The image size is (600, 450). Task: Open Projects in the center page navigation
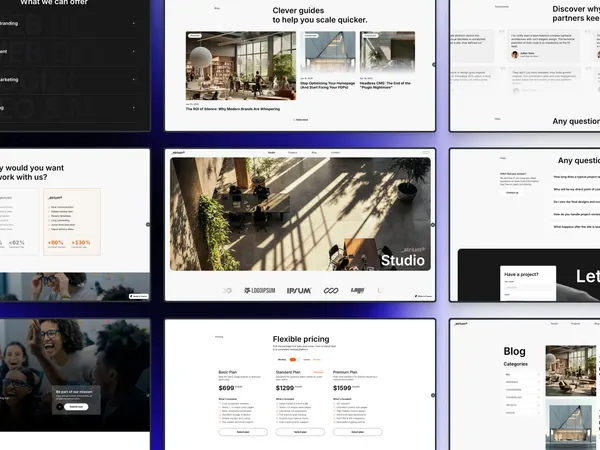click(293, 152)
